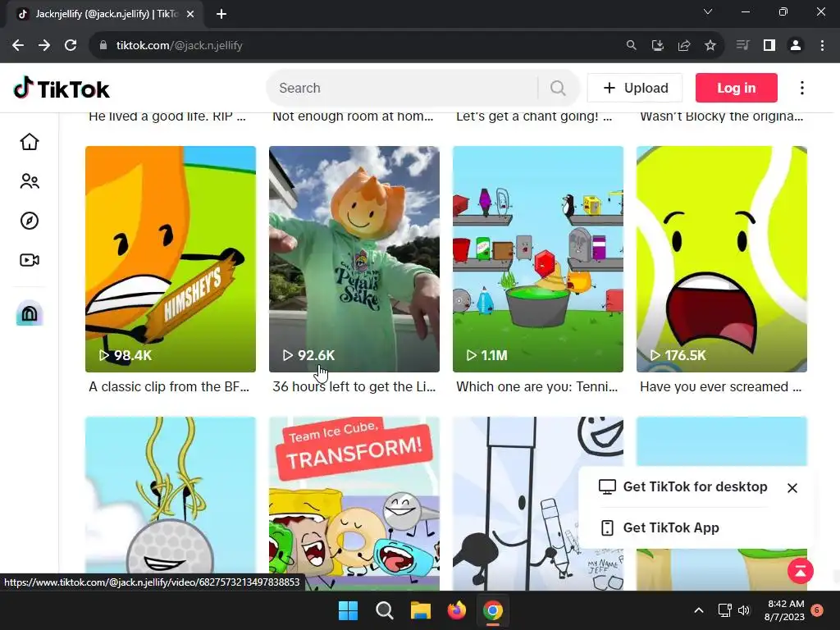Screen dimensions: 840x630
Task: Click caption 'Not enough room at hom...'
Action: [353, 116]
